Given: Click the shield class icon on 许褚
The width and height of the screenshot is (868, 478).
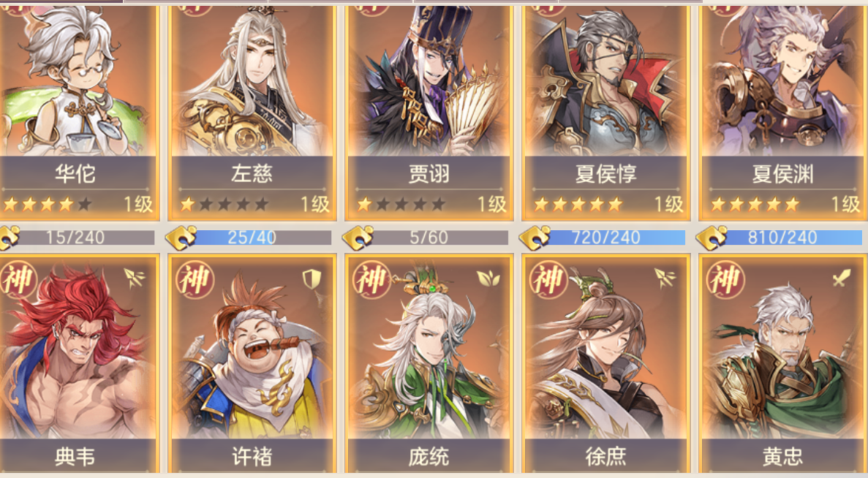Looking at the screenshot, I should pyautogui.click(x=312, y=279).
